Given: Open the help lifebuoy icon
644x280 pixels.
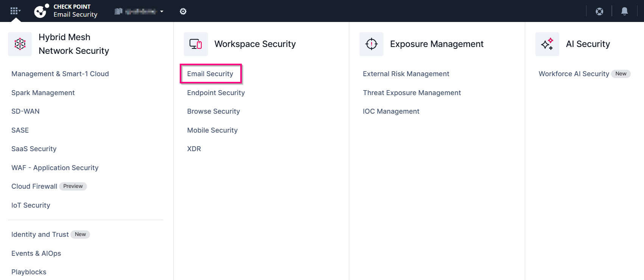Looking at the screenshot, I should click(599, 11).
